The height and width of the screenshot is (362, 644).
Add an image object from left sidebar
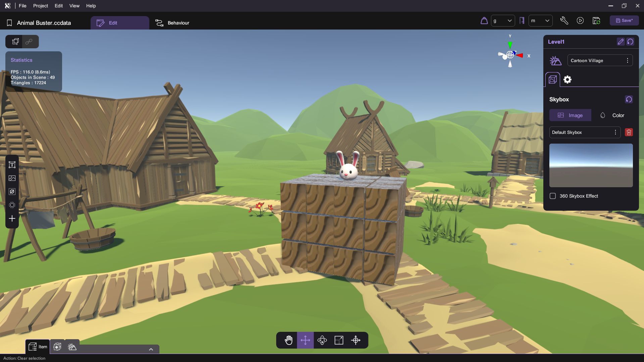12,178
